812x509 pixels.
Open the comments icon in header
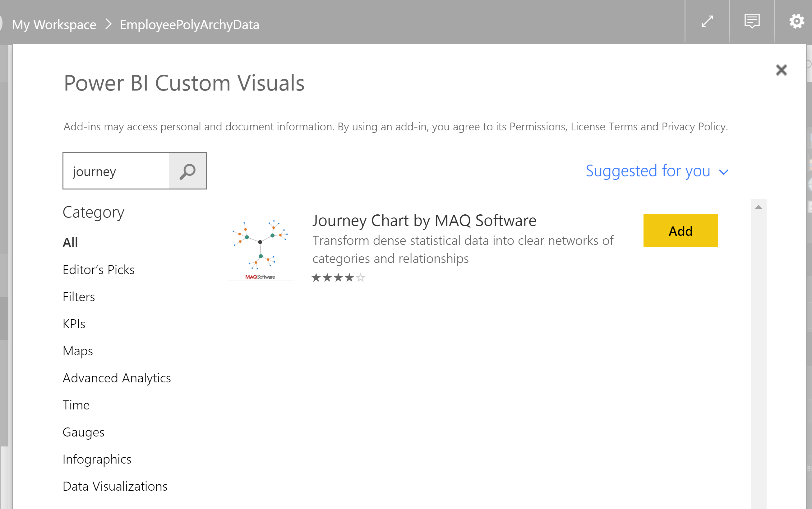tap(751, 21)
